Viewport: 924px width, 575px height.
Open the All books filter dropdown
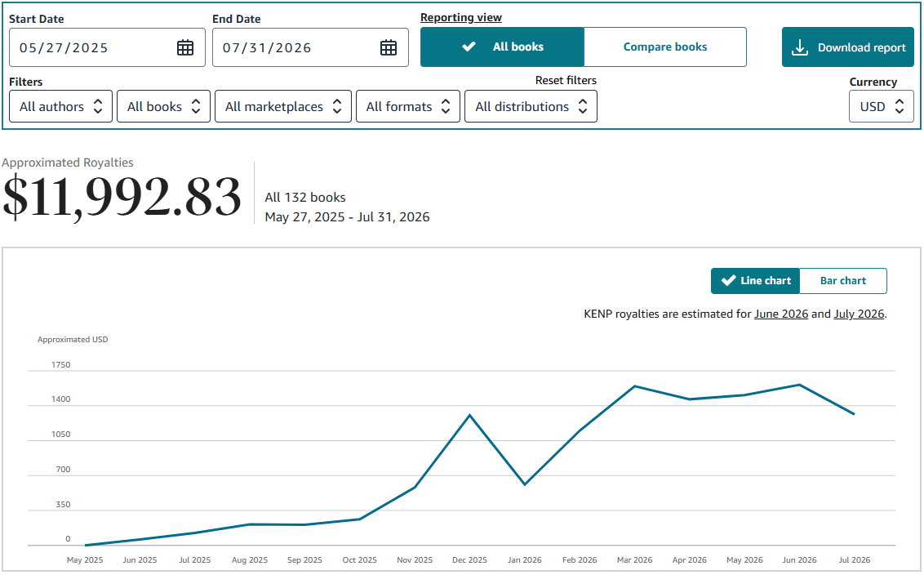pyautogui.click(x=163, y=107)
